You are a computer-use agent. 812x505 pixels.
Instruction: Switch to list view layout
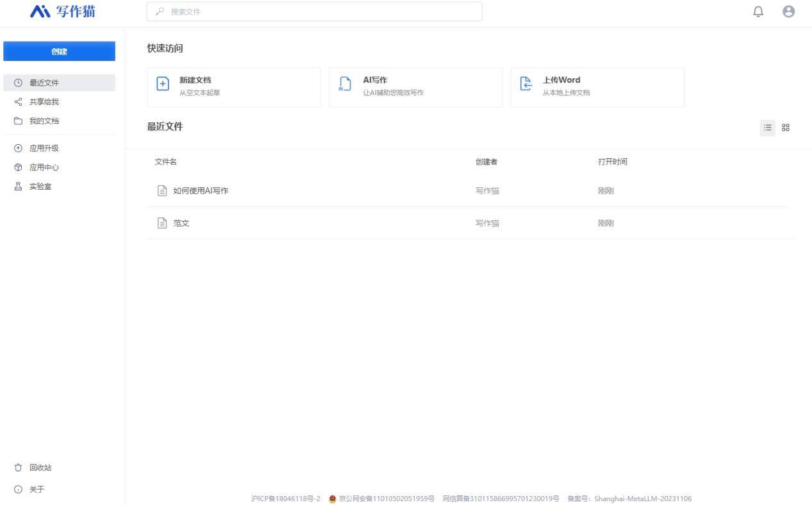[x=767, y=128]
